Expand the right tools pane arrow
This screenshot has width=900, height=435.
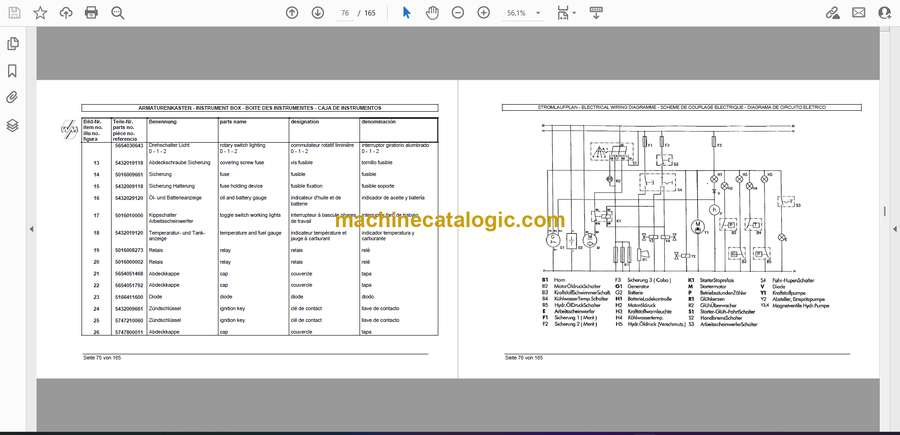click(894, 229)
